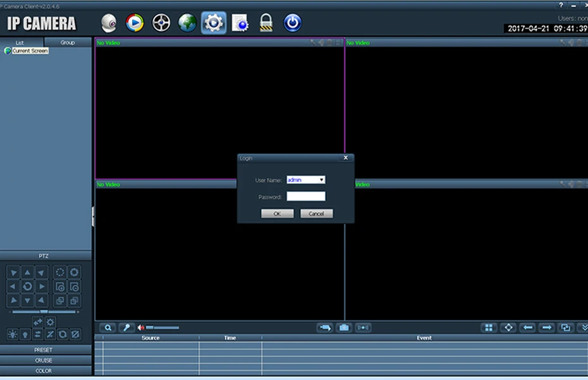Viewport: 588px width, 380px height.
Task: Toggle the four-grid screen layout button
Action: pos(489,328)
